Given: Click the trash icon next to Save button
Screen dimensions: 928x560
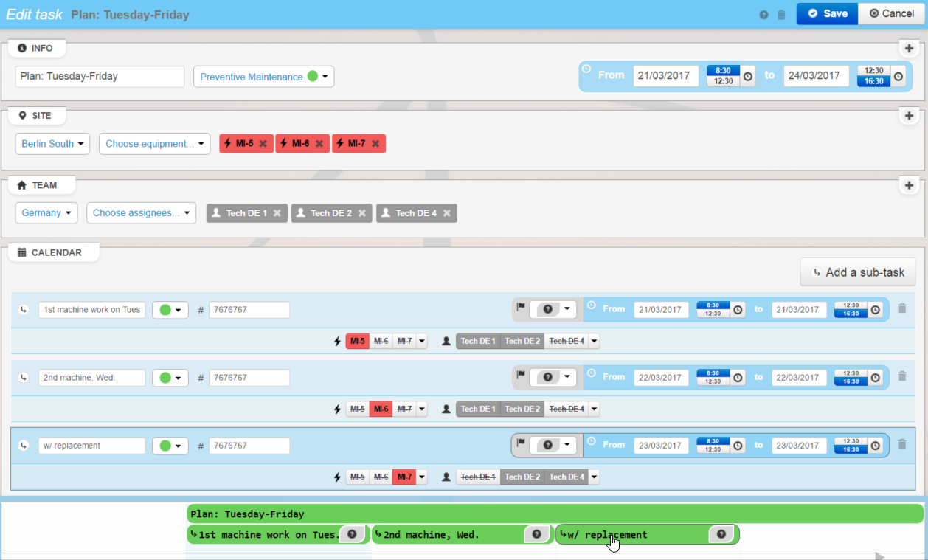Looking at the screenshot, I should point(781,14).
